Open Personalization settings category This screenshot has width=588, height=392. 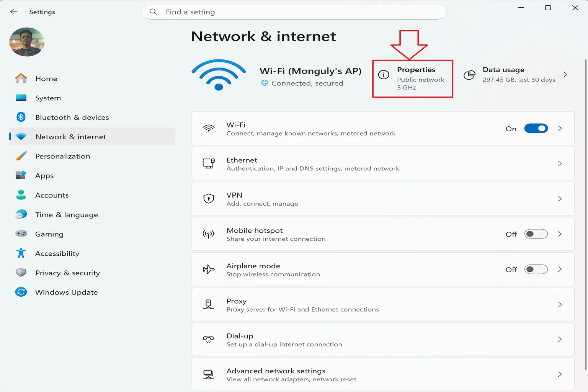coord(92,156)
